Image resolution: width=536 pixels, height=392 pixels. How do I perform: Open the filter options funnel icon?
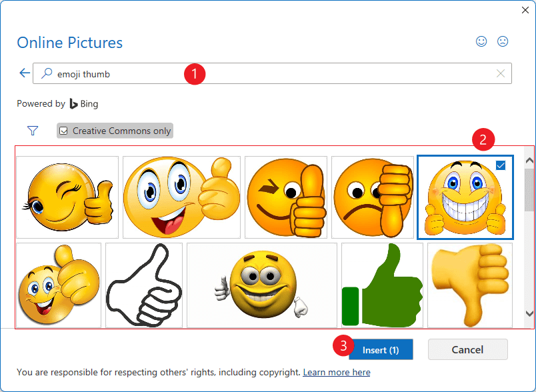[x=32, y=131]
